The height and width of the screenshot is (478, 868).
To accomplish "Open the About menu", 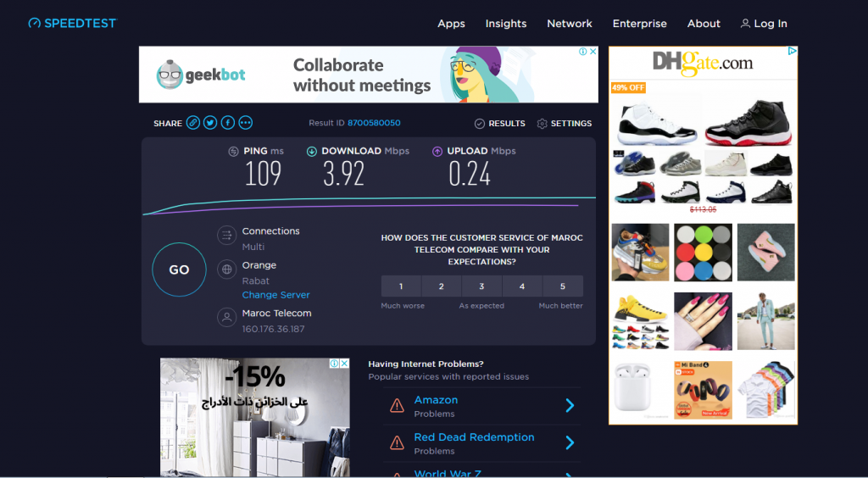I will click(x=704, y=24).
